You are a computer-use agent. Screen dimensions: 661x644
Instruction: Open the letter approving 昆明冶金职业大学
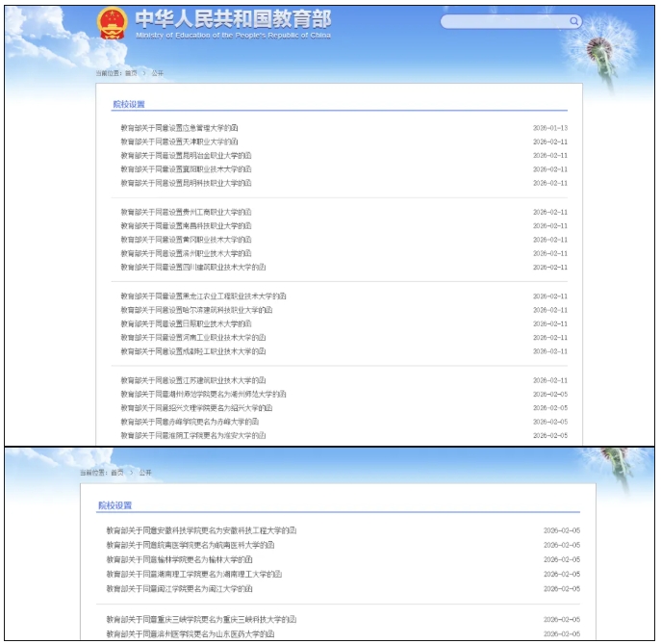coord(186,156)
